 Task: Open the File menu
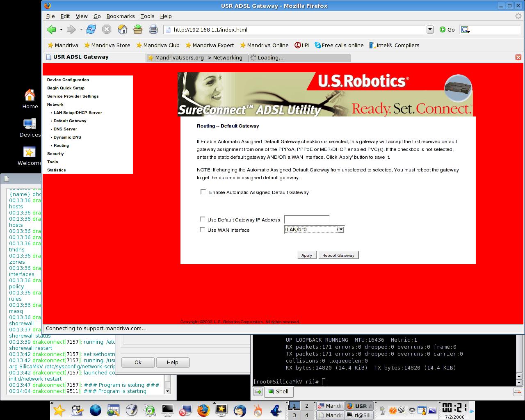(50, 16)
